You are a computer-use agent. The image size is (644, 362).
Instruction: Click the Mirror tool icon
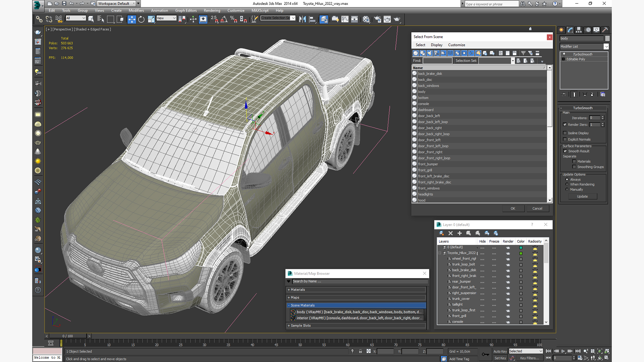[303, 19]
